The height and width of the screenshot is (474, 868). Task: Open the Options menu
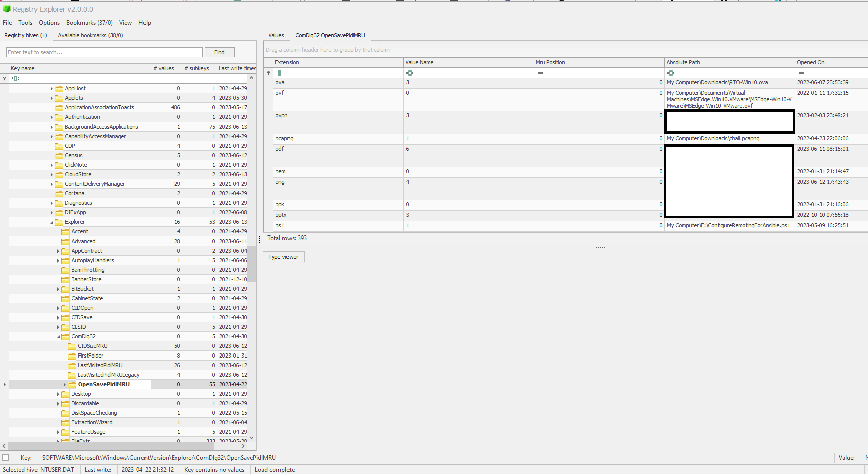pos(49,23)
